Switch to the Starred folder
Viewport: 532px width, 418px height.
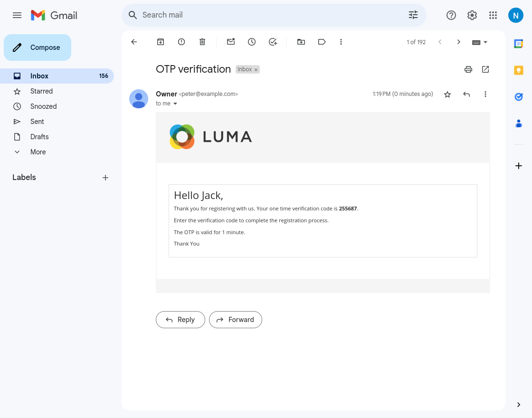41,91
